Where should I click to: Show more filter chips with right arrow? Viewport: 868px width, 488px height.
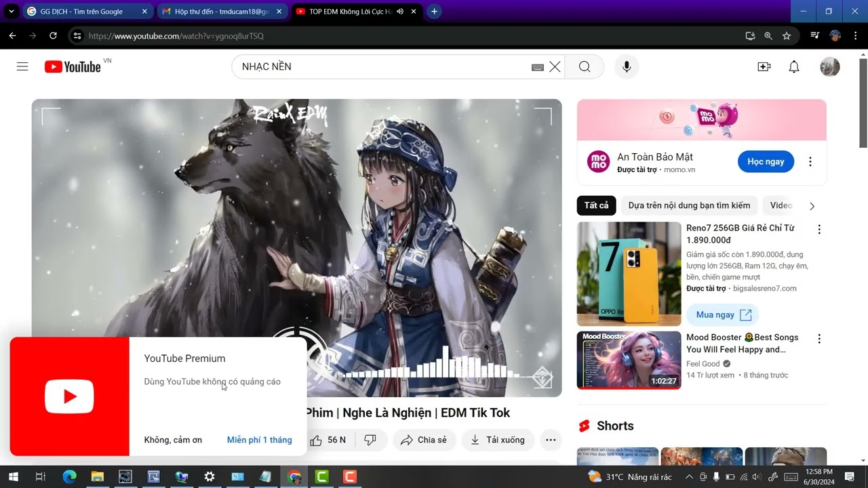(x=812, y=206)
